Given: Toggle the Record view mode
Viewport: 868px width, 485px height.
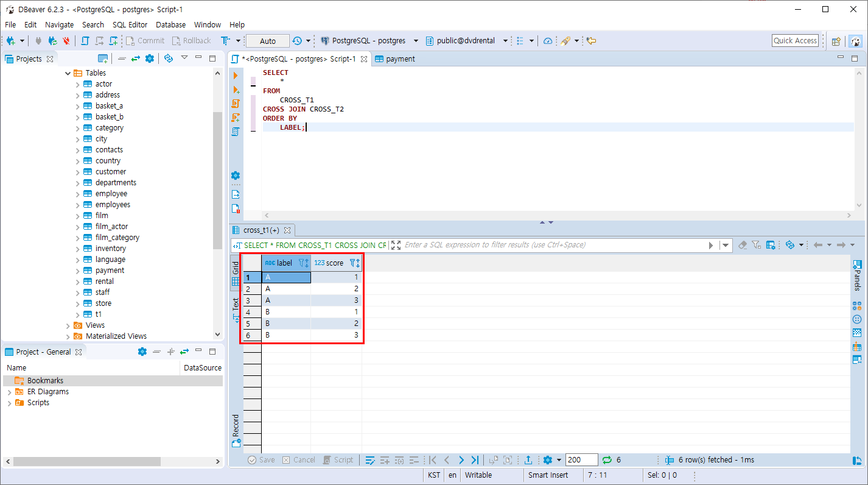Looking at the screenshot, I should 236,430.
